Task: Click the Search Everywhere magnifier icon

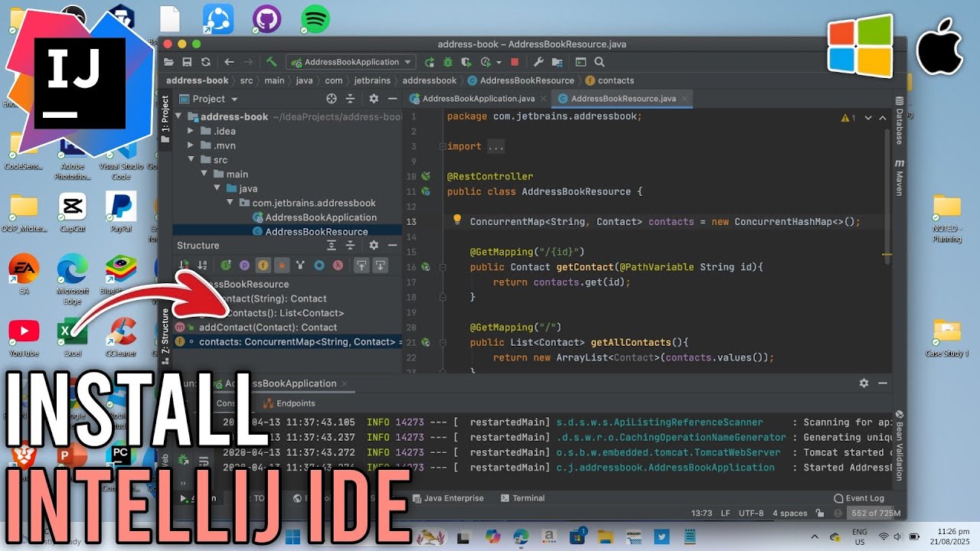Action: point(599,62)
